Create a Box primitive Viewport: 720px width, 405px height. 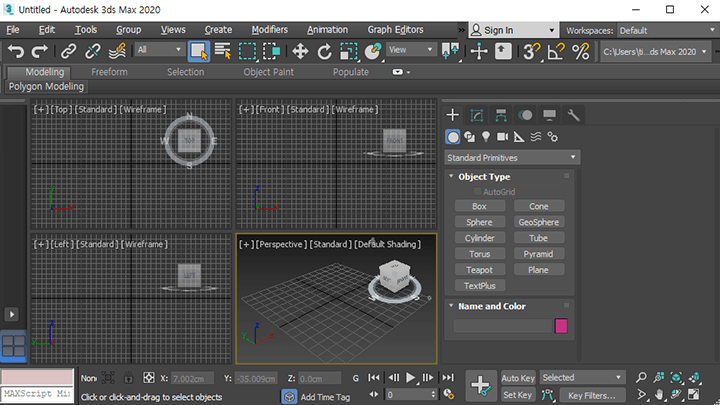click(480, 206)
